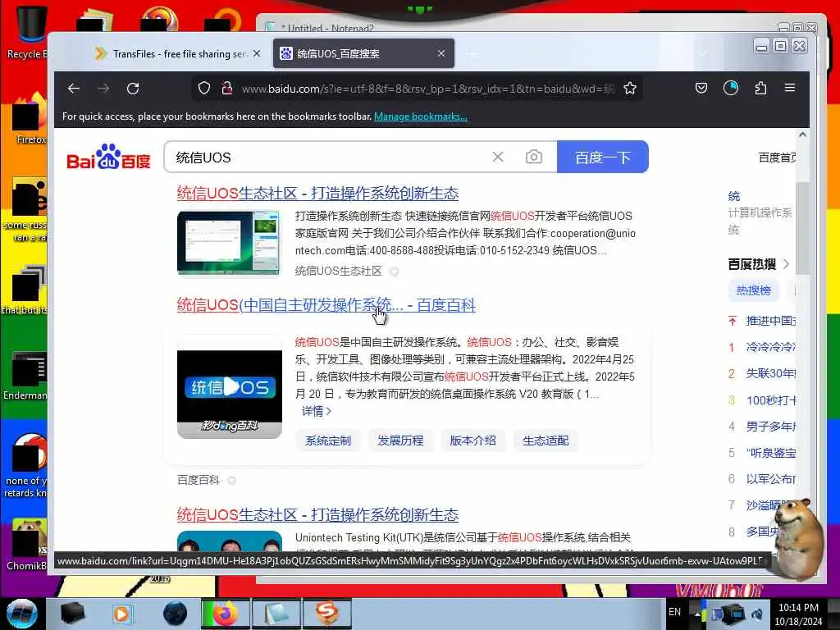
Task: Open the 系统定制 tag
Action: [x=328, y=441]
